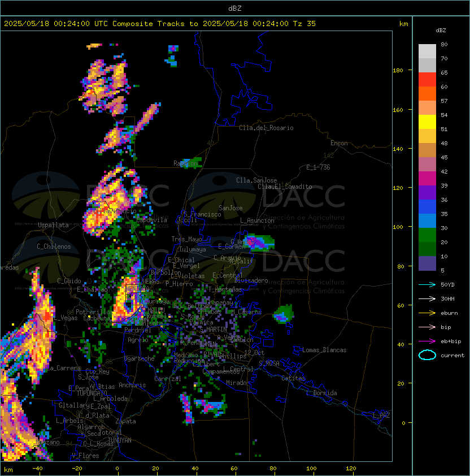This screenshot has width=470, height=476.
Task: Click the yellow eburn arrow in legend
Action: (427, 313)
